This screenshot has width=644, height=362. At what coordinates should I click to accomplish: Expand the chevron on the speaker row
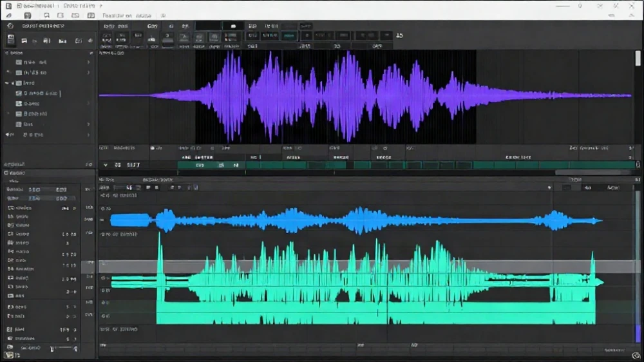coord(89,135)
